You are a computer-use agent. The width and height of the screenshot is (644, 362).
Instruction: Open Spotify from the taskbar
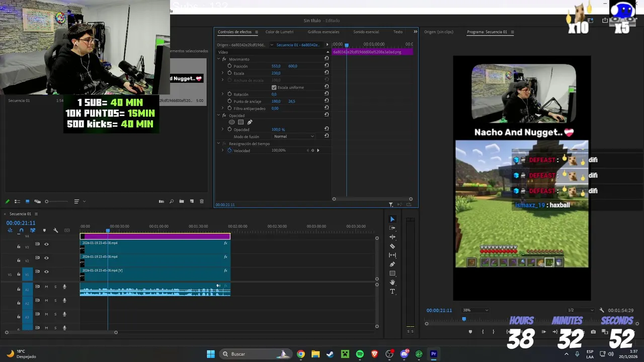click(360, 354)
